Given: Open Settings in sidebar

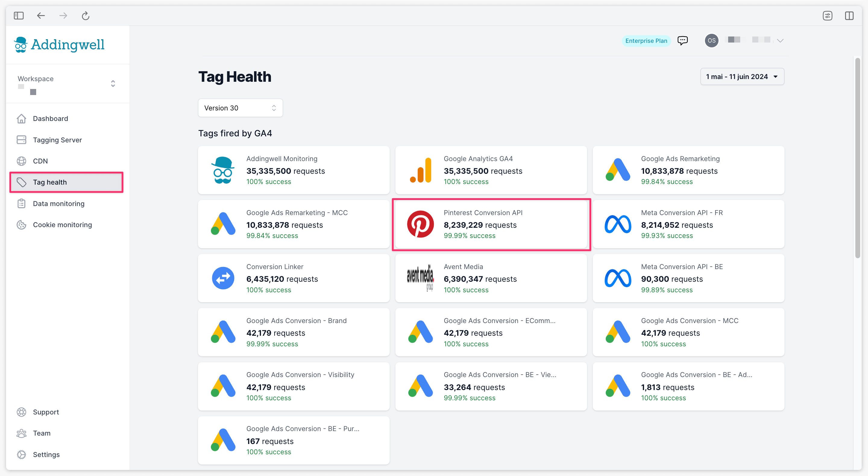Looking at the screenshot, I should point(46,454).
